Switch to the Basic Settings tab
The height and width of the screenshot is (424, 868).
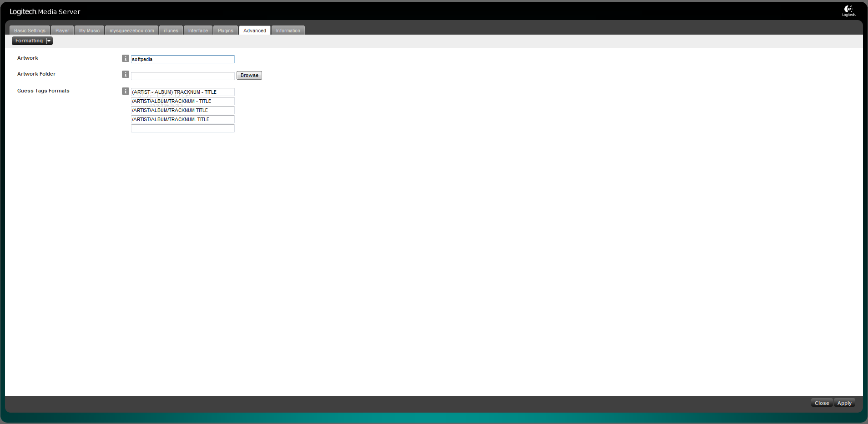click(x=30, y=31)
